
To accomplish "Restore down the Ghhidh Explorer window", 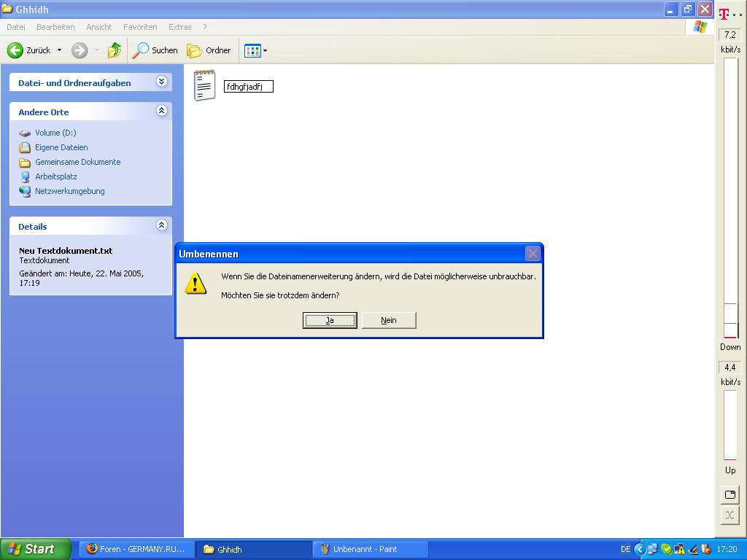I will [x=688, y=9].
